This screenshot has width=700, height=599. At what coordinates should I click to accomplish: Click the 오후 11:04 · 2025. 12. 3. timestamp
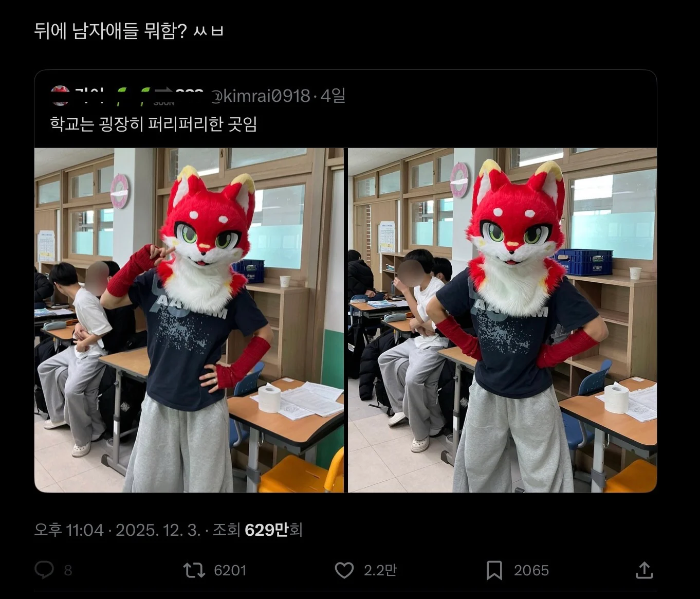[117, 530]
